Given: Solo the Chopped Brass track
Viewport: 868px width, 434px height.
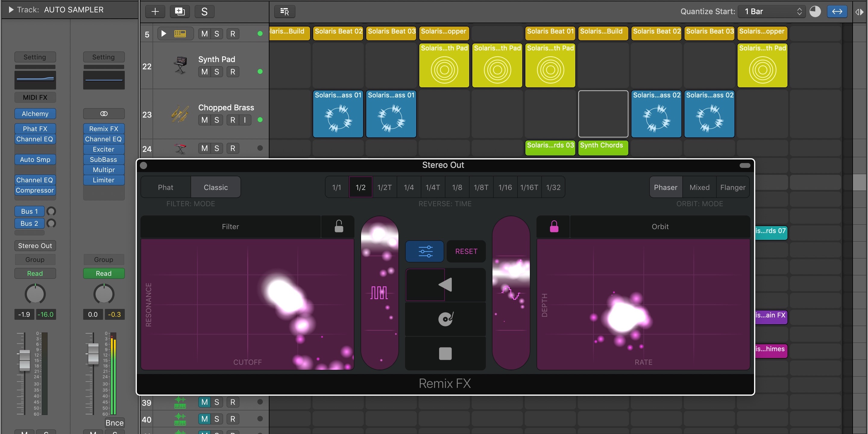Looking at the screenshot, I should click(217, 120).
